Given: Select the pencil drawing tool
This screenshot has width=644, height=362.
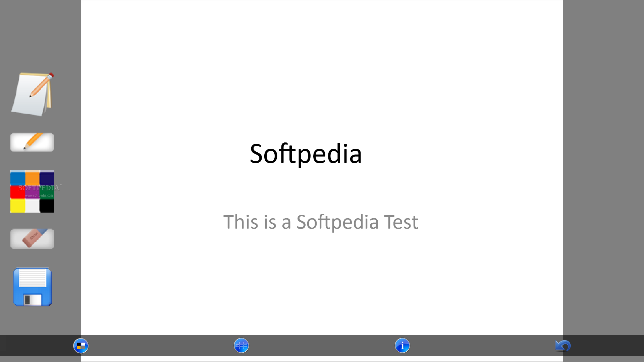Looking at the screenshot, I should (32, 142).
